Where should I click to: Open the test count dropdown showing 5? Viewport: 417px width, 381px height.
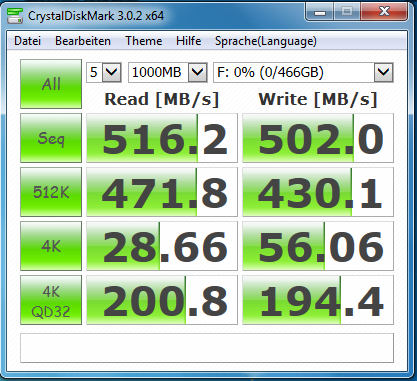[104, 72]
